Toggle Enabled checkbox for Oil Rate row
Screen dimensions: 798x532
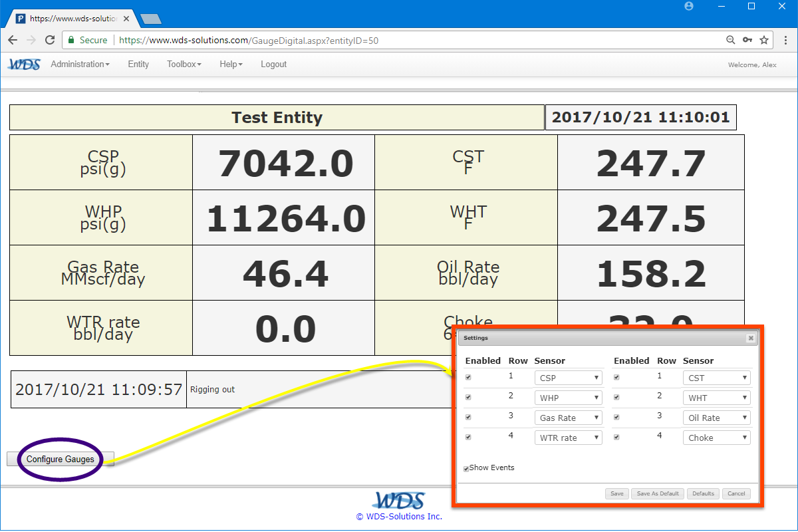pos(617,417)
